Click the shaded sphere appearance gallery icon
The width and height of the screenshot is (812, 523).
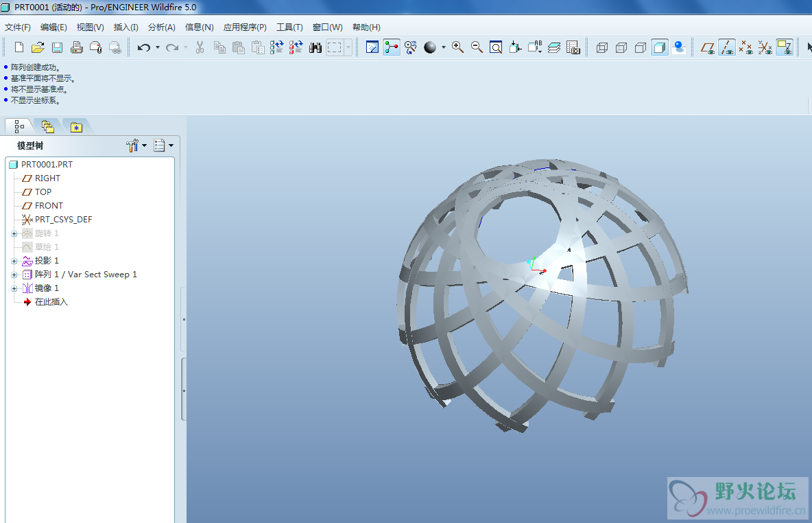pyautogui.click(x=430, y=47)
